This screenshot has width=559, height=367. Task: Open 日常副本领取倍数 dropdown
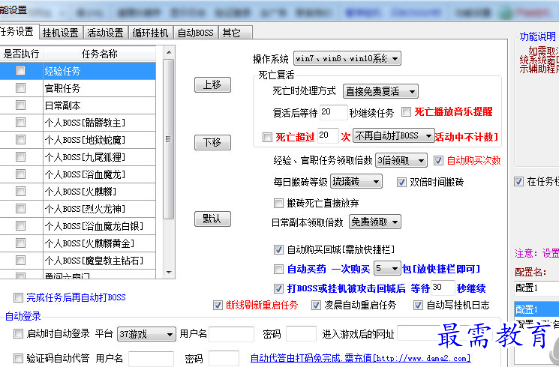click(x=375, y=221)
